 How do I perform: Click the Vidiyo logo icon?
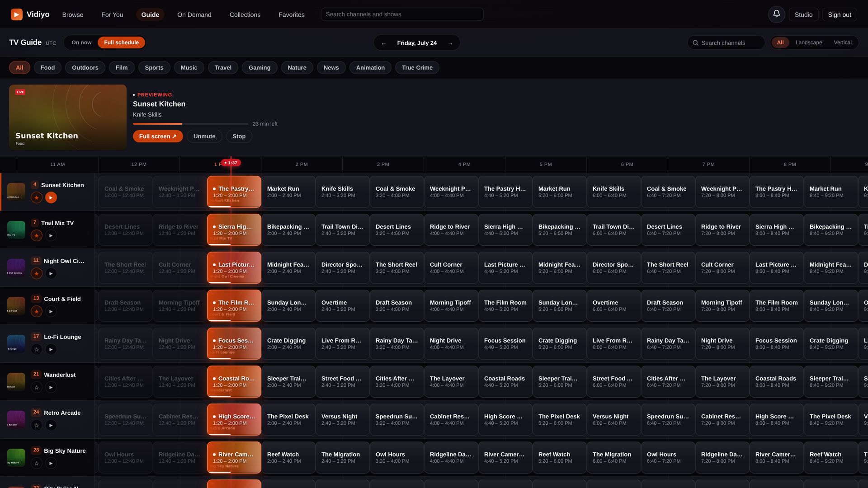coord(17,14)
